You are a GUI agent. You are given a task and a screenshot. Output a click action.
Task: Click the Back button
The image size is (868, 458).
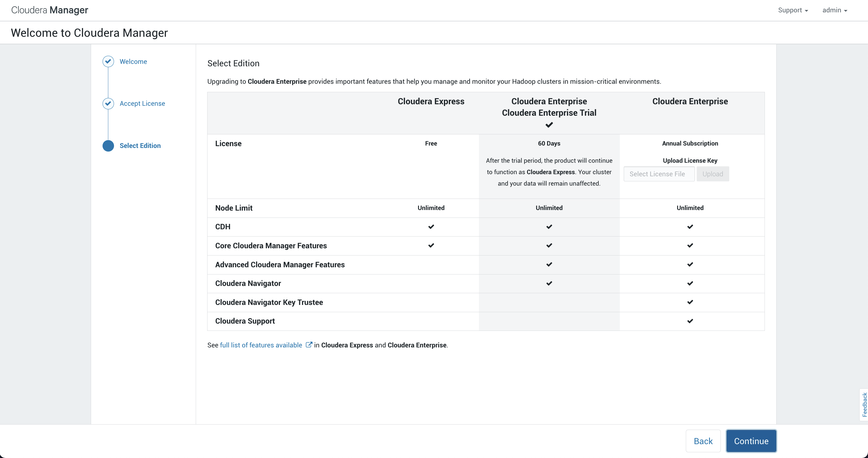pos(703,441)
